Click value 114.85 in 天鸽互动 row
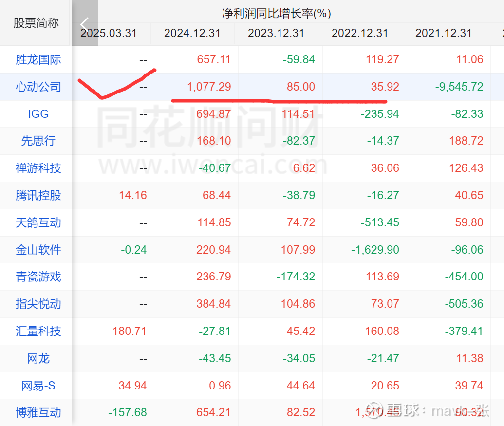 (214, 222)
